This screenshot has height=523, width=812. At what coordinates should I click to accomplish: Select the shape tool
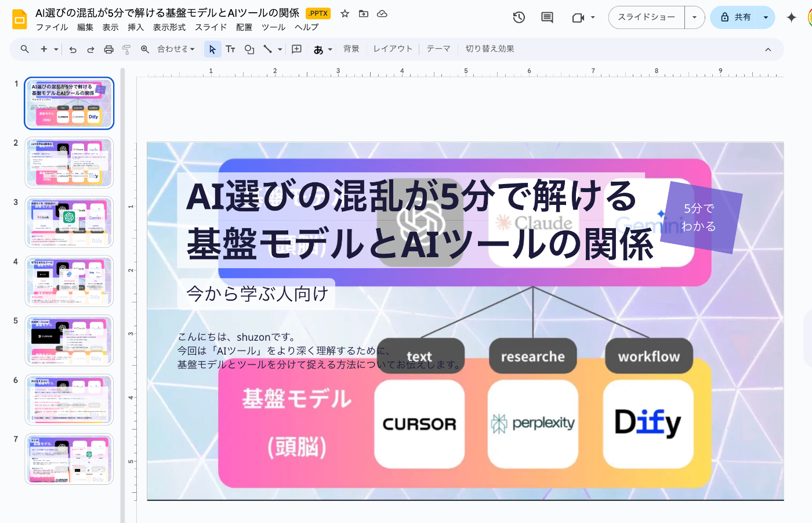(249, 49)
